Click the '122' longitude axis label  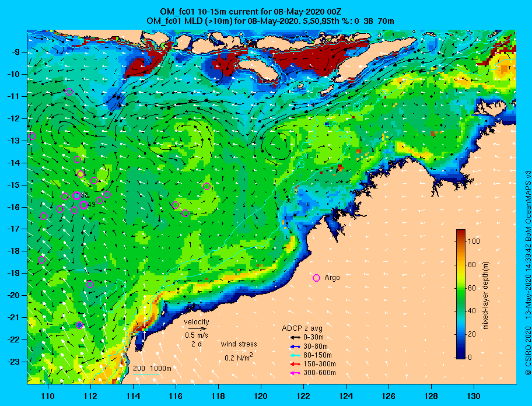[x=303, y=396]
